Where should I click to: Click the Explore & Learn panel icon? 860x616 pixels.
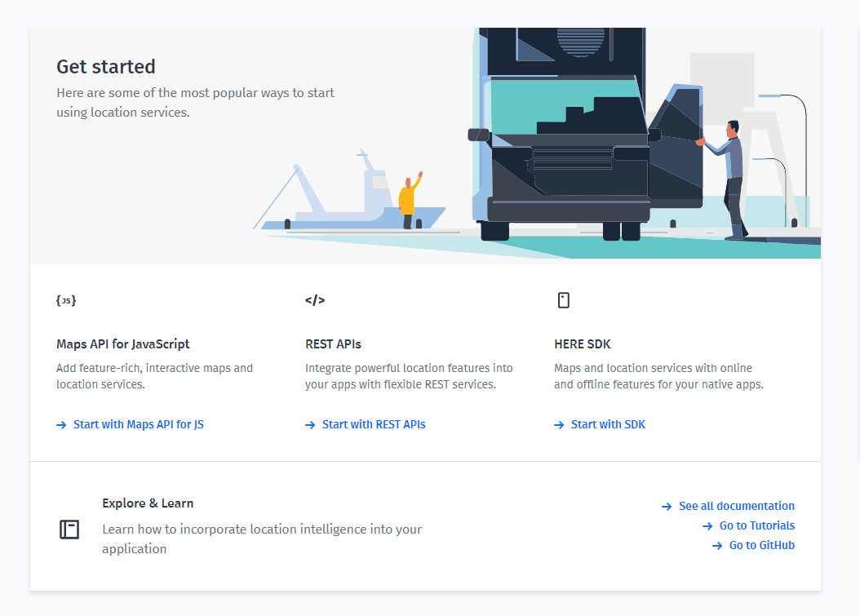[x=69, y=529]
